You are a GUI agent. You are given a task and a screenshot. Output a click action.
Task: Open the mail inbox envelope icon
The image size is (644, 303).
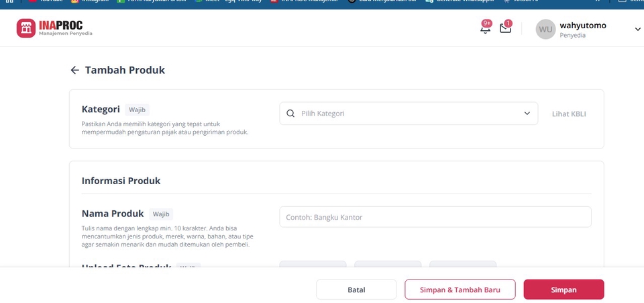pyautogui.click(x=505, y=28)
